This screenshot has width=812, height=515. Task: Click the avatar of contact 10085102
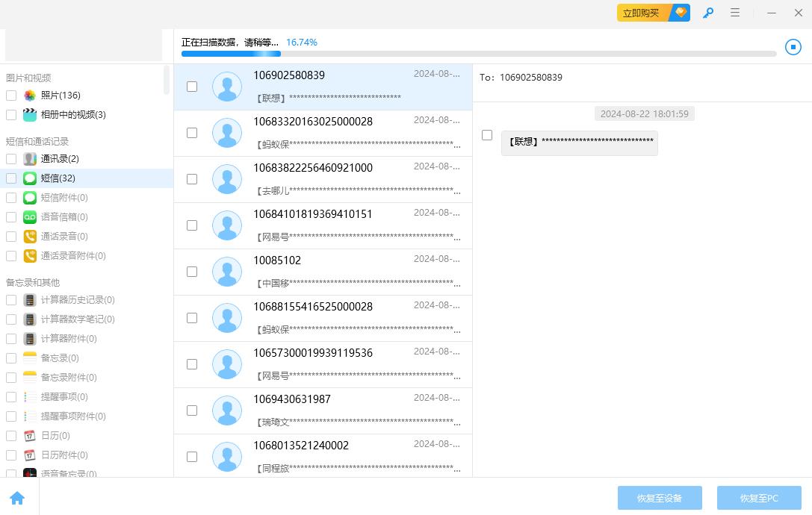pyautogui.click(x=227, y=272)
